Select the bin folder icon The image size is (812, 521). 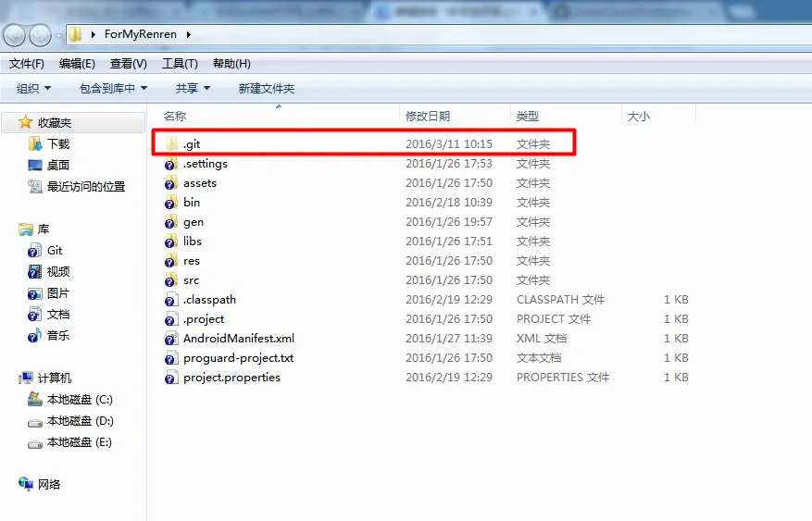point(171,203)
